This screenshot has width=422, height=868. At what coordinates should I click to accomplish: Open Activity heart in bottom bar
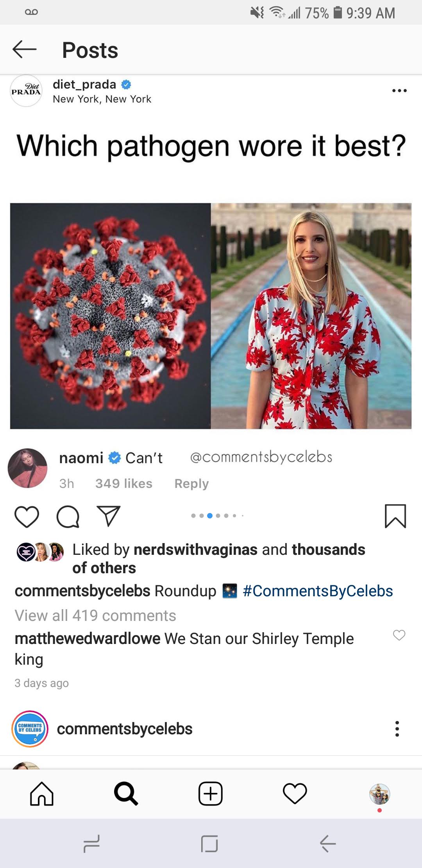click(295, 794)
